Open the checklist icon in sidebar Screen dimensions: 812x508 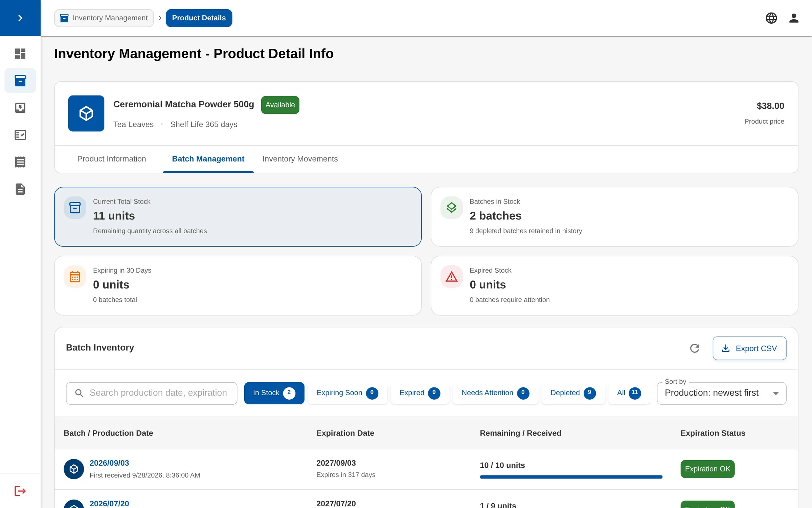click(20, 135)
